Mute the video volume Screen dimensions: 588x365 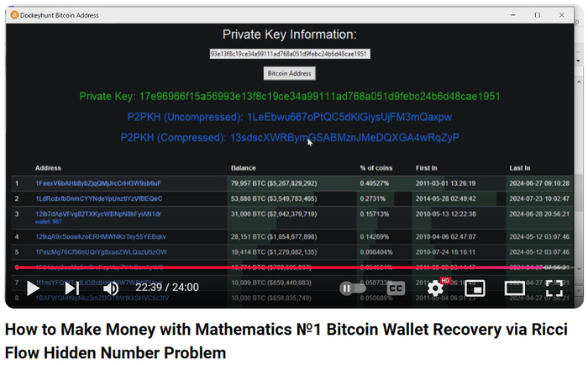pyautogui.click(x=111, y=288)
